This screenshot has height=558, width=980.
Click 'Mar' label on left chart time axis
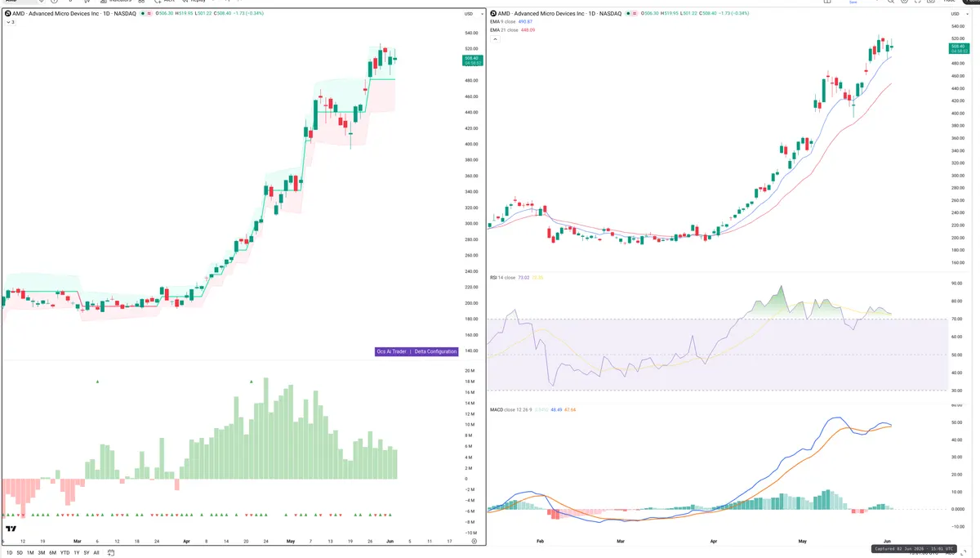pos(78,541)
